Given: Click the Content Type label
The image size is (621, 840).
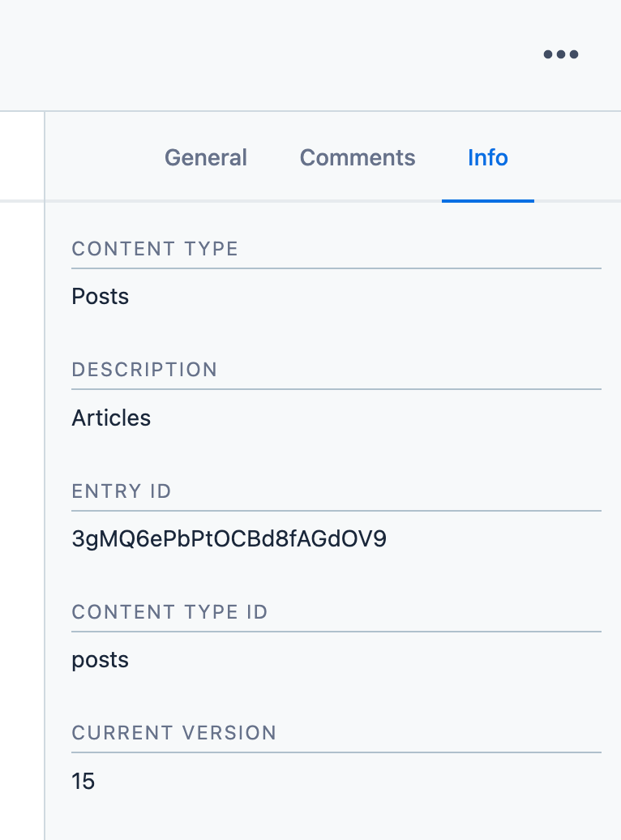Looking at the screenshot, I should click(x=155, y=249).
